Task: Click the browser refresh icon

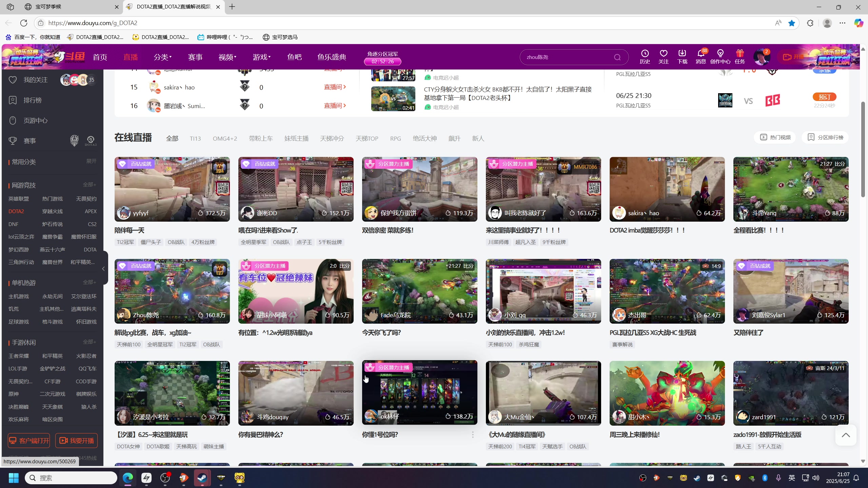Action: tap(24, 23)
